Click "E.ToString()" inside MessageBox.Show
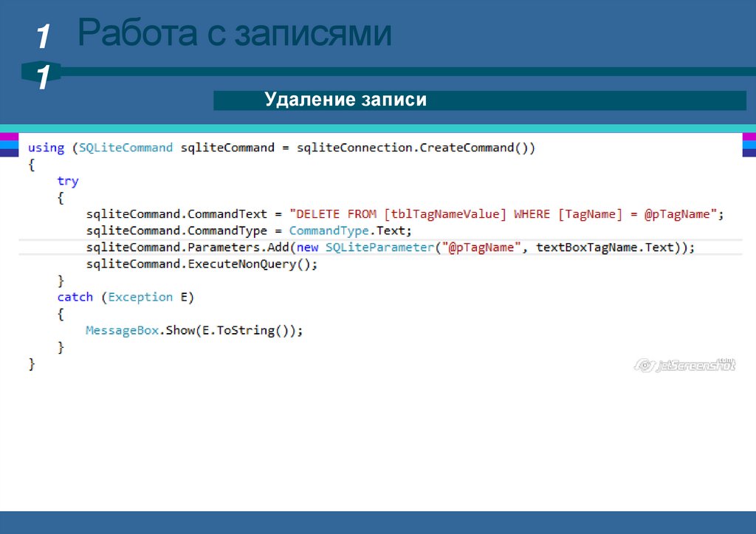 pos(244,330)
